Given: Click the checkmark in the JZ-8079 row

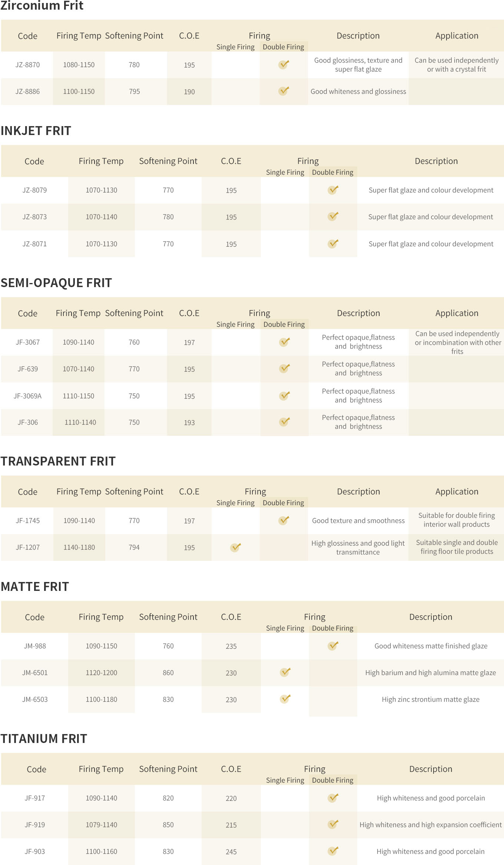Looking at the screenshot, I should (x=333, y=190).
